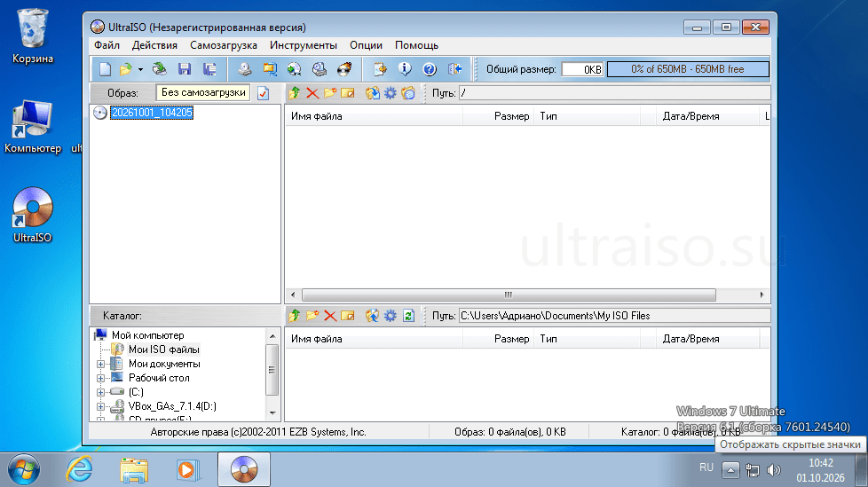Click the Save floppy disk toolbar icon
Image resolution: width=868 pixels, height=487 pixels.
[185, 69]
